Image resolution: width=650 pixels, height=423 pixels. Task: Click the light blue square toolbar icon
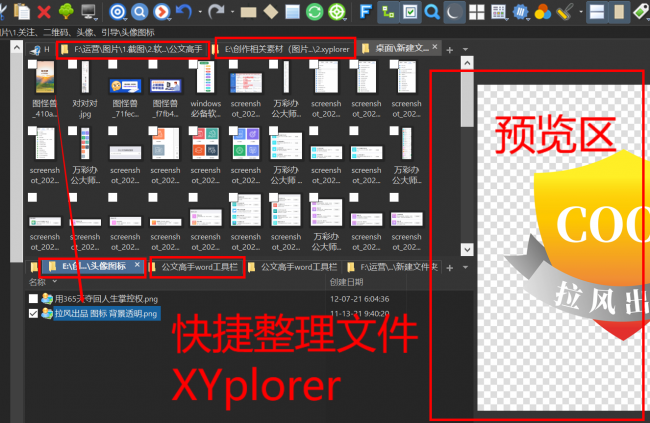click(293, 12)
